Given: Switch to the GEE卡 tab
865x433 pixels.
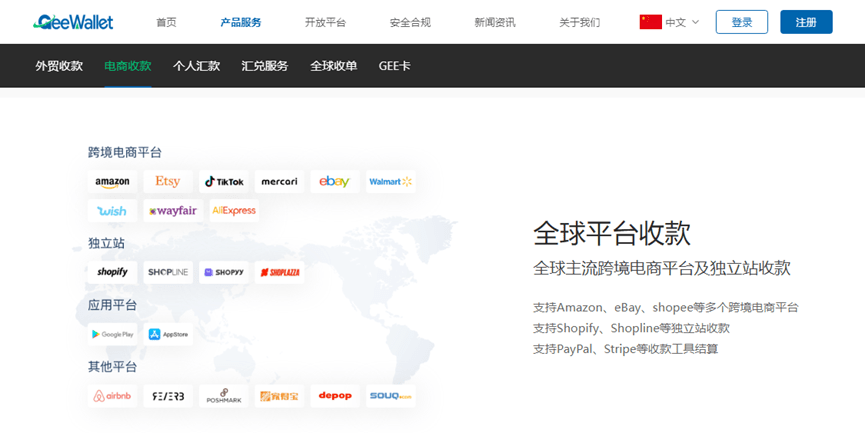Looking at the screenshot, I should 394,66.
